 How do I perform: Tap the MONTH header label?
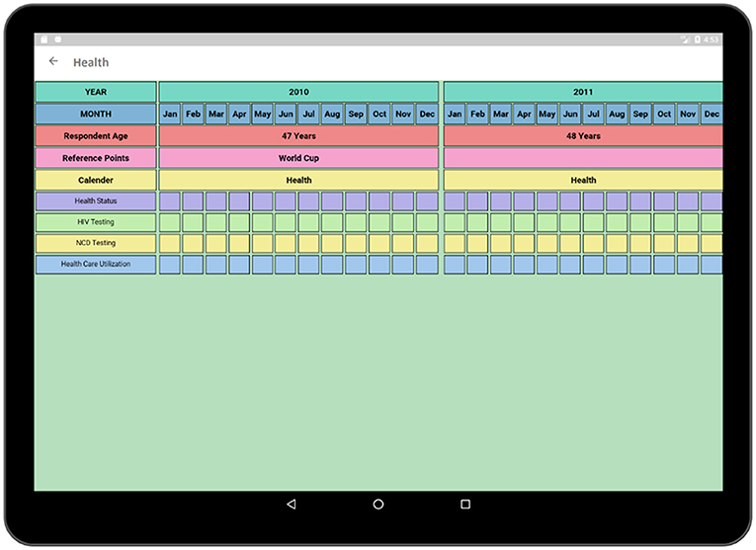point(96,115)
